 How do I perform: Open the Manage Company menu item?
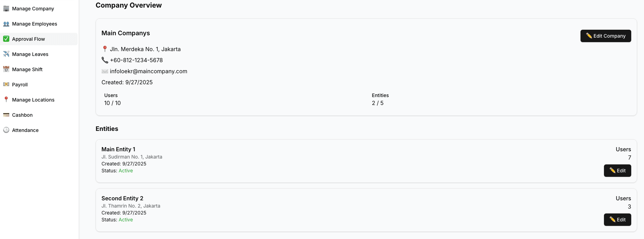(33, 9)
